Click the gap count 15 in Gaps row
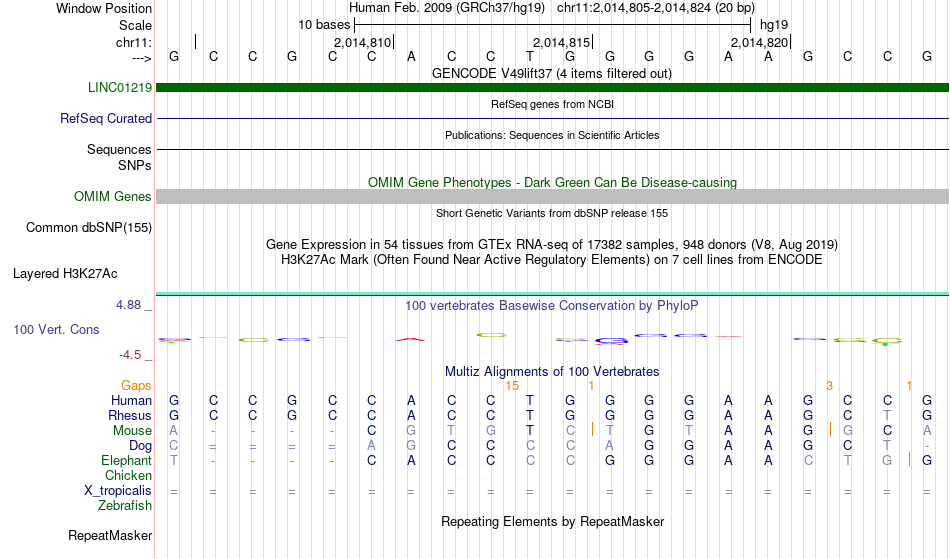Viewport: 950px width, 559px height. click(x=512, y=386)
